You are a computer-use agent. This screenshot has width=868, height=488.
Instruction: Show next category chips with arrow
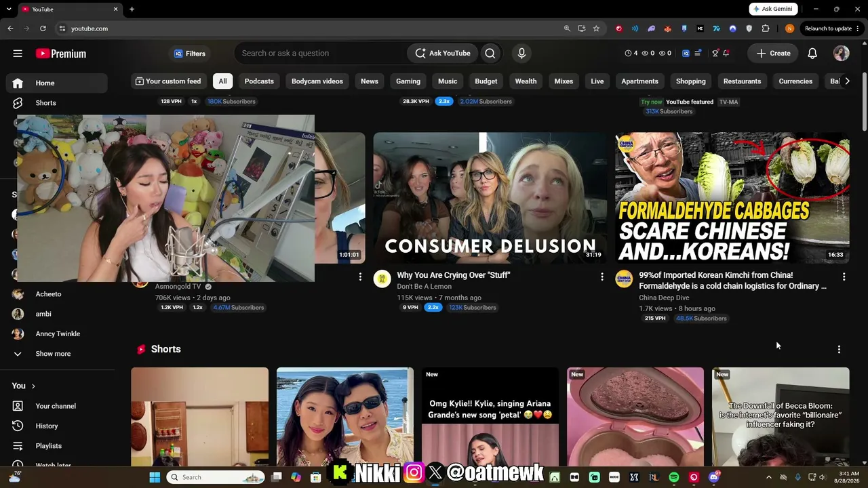pos(847,81)
